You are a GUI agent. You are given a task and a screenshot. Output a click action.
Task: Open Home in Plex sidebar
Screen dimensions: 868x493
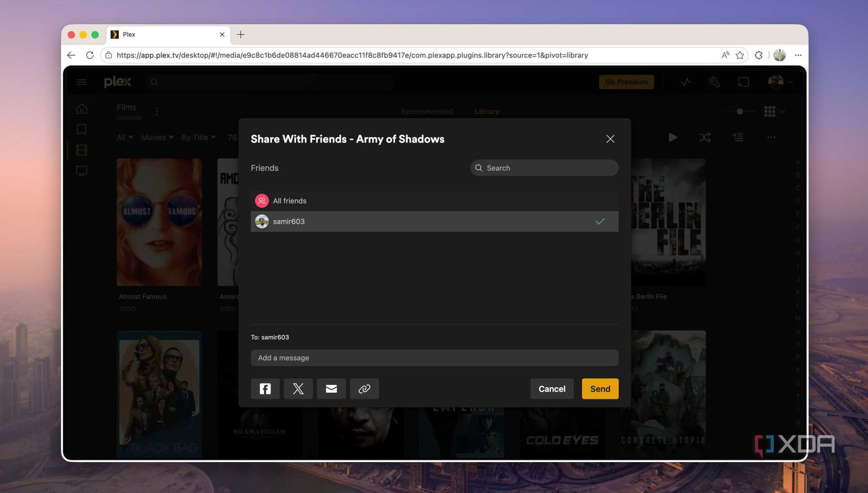tap(82, 109)
